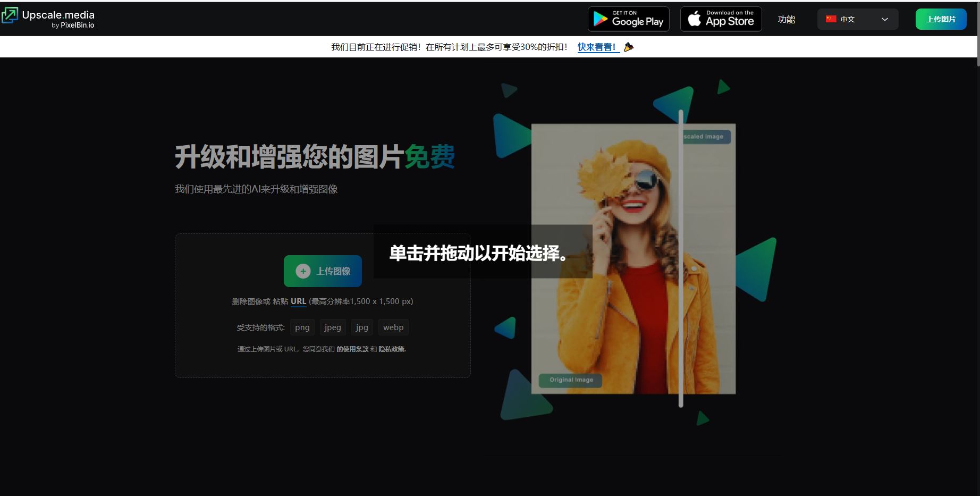Screen dimensions: 980x496
Task: Follow the 快来看看! promotion link
Action: (x=597, y=47)
